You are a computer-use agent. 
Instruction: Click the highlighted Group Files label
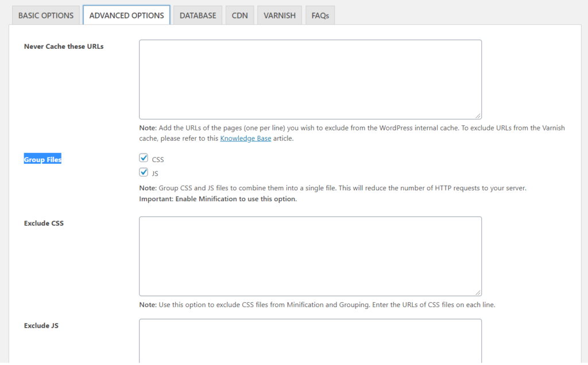tap(42, 159)
